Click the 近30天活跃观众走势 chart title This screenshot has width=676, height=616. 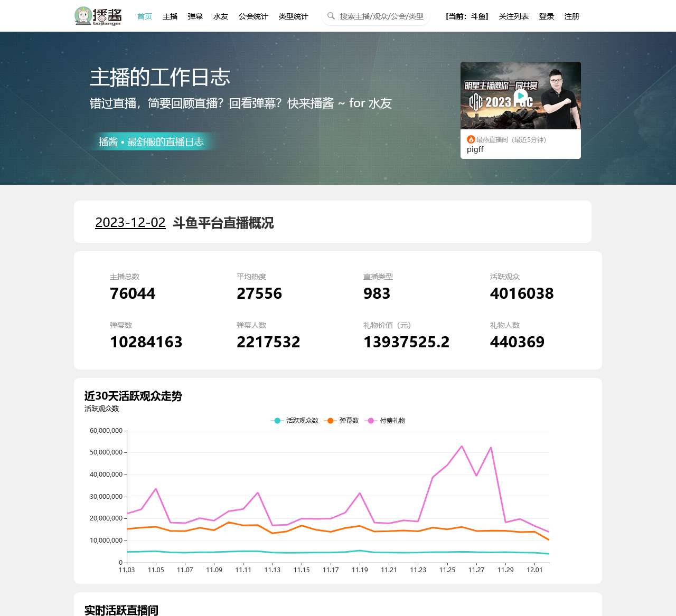133,396
